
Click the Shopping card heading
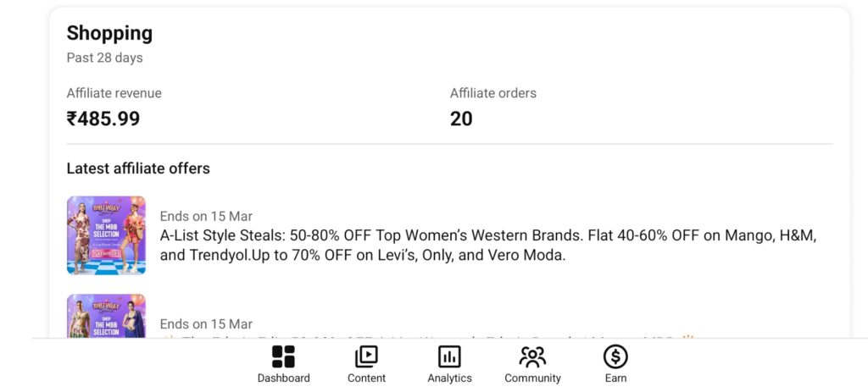pos(109,34)
